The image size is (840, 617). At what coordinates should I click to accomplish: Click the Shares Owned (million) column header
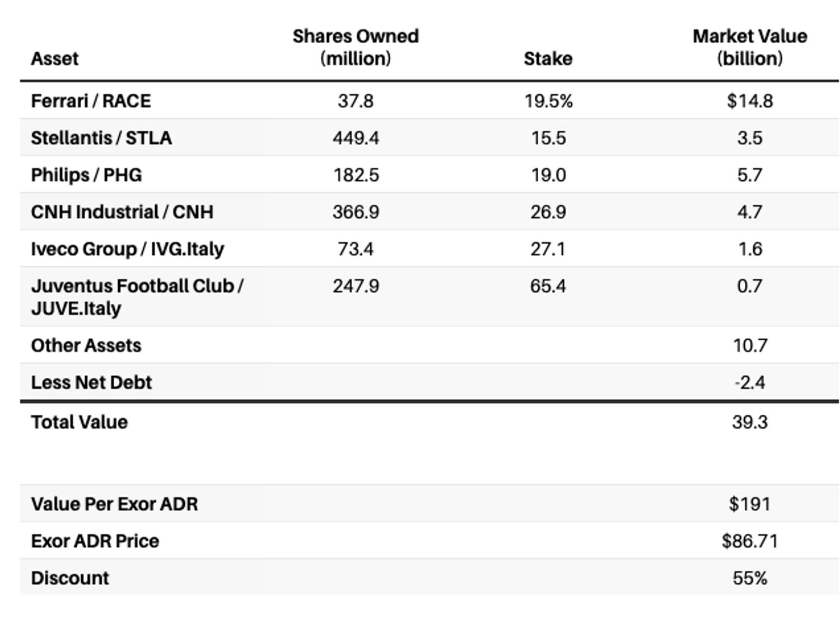(356, 47)
